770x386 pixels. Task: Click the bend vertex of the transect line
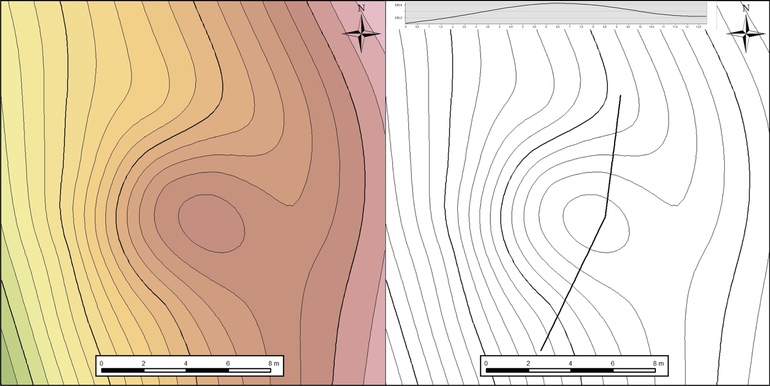605,217
